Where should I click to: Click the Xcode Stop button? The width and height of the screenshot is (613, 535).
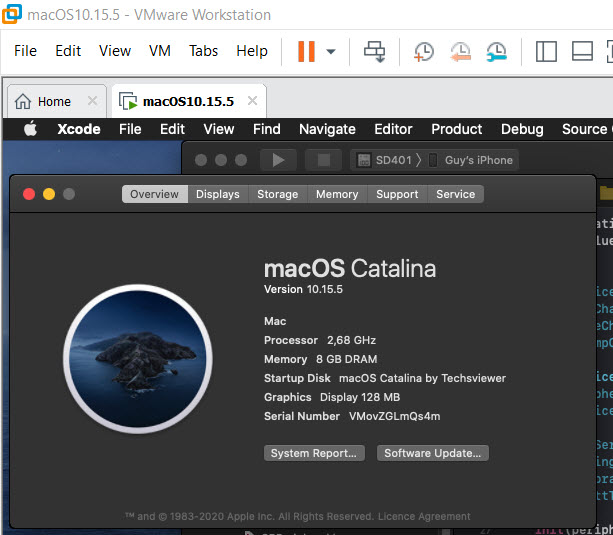[x=324, y=160]
